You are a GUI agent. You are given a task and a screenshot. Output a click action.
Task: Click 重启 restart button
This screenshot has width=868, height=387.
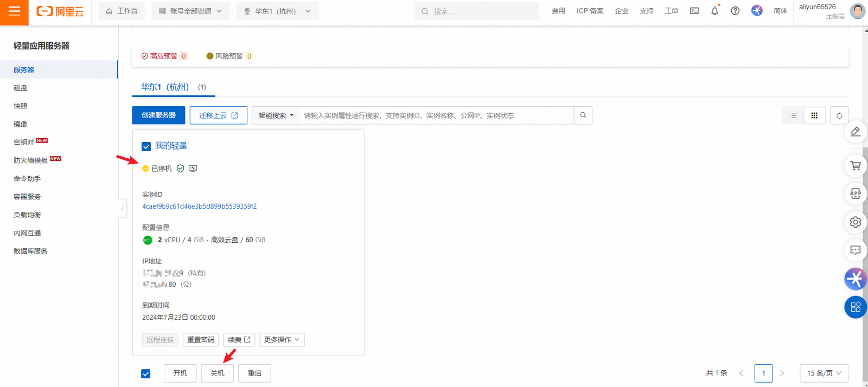point(254,373)
